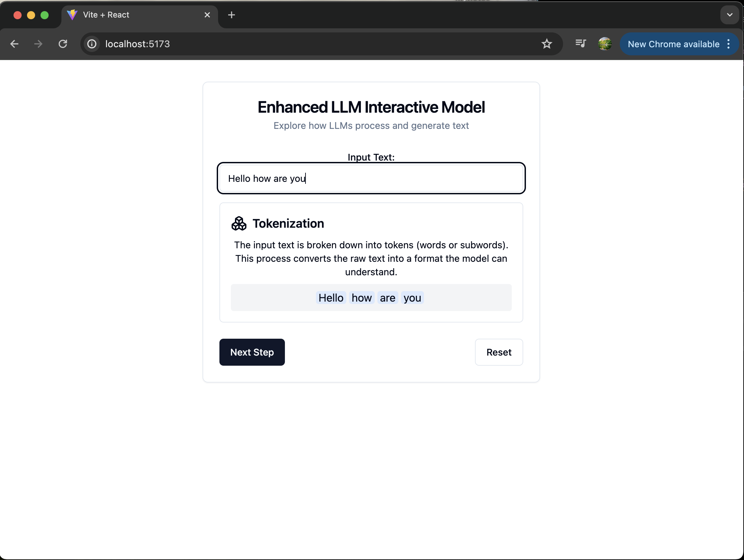Bookmark this page with star icon
744x560 pixels.
pyautogui.click(x=547, y=44)
